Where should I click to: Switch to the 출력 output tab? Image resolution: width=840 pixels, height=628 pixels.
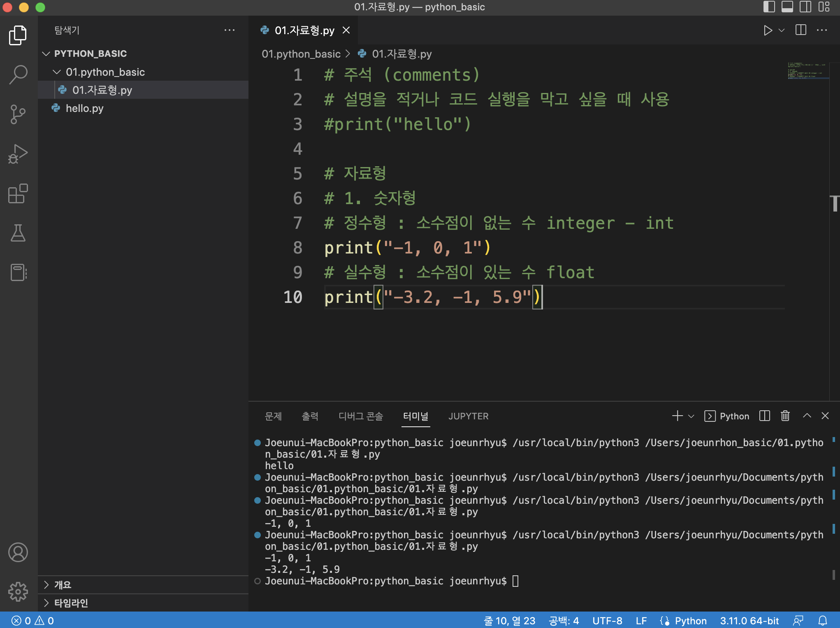click(310, 416)
